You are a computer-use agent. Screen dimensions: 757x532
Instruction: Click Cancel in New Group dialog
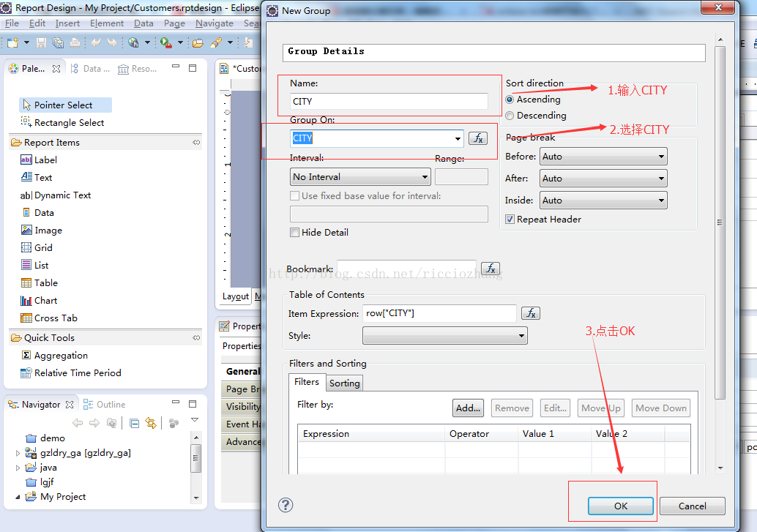point(693,506)
